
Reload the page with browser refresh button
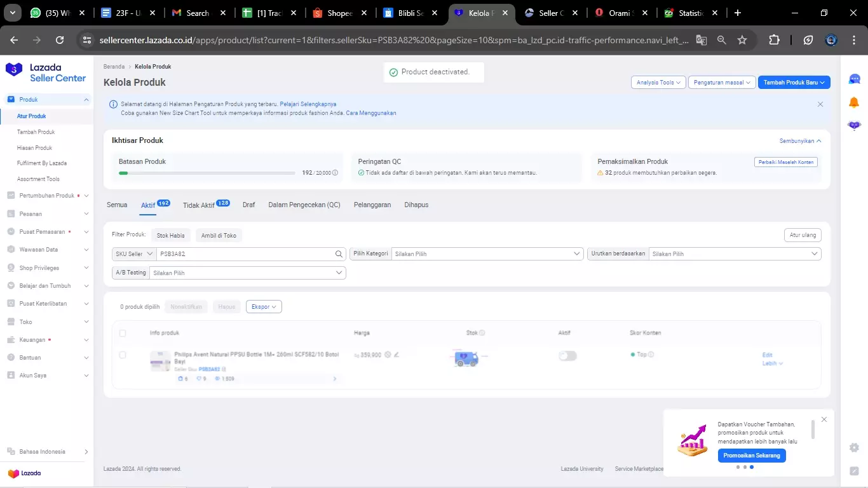[x=60, y=39]
